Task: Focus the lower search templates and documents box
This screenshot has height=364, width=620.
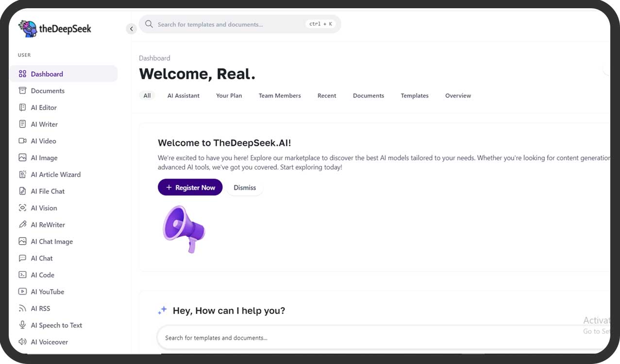Action: coord(384,337)
